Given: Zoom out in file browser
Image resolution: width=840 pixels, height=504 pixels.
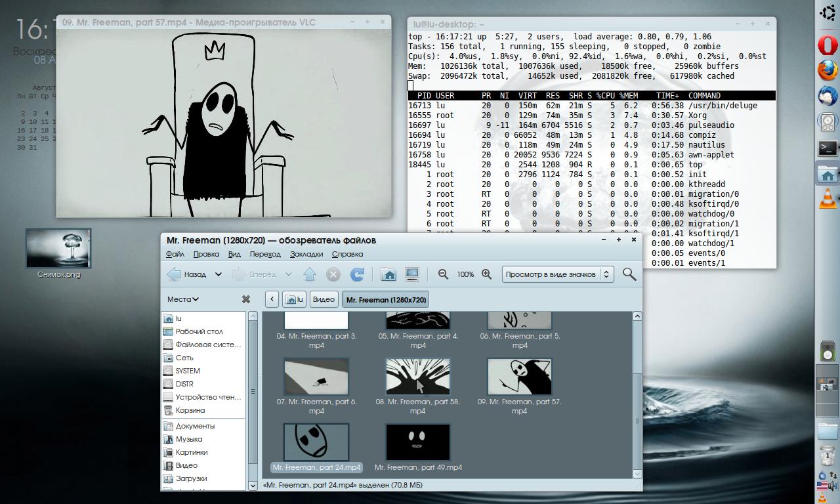Looking at the screenshot, I should pos(443,274).
